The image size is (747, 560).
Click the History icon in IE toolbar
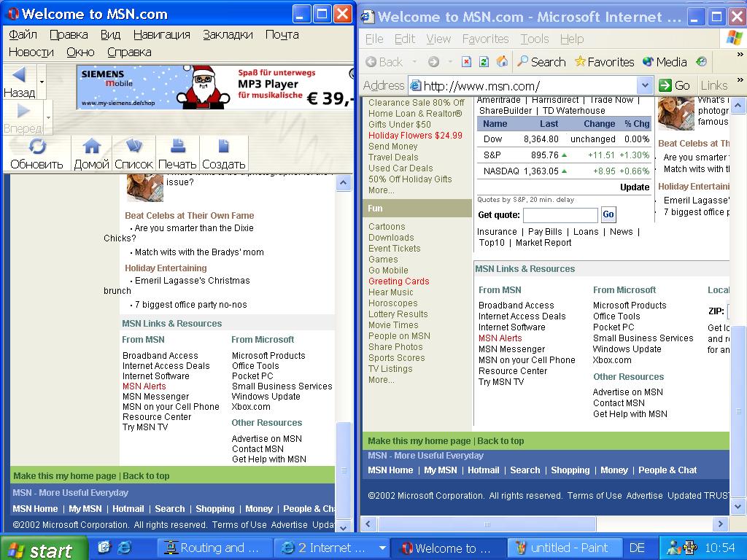pyautogui.click(x=701, y=61)
